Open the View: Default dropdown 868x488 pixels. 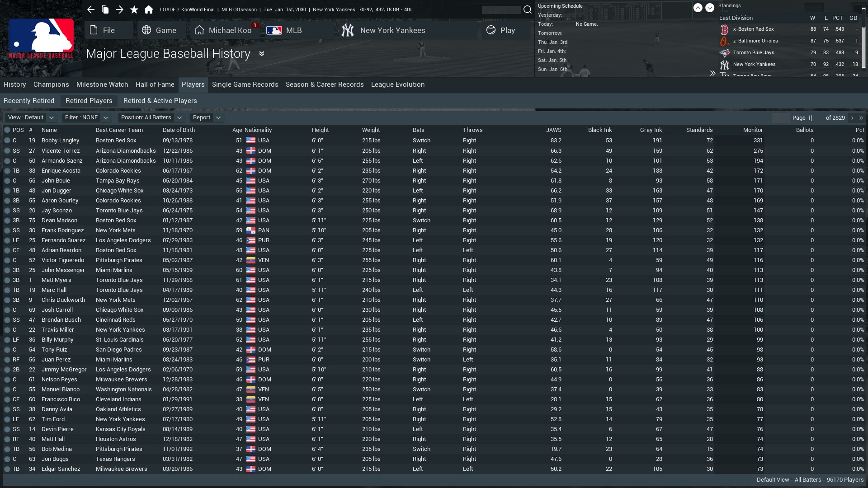(x=31, y=117)
